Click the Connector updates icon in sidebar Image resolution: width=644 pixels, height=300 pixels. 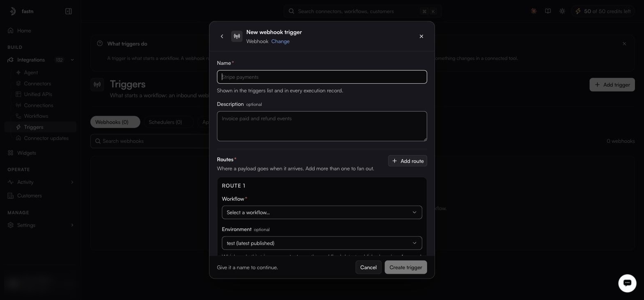coord(18,138)
